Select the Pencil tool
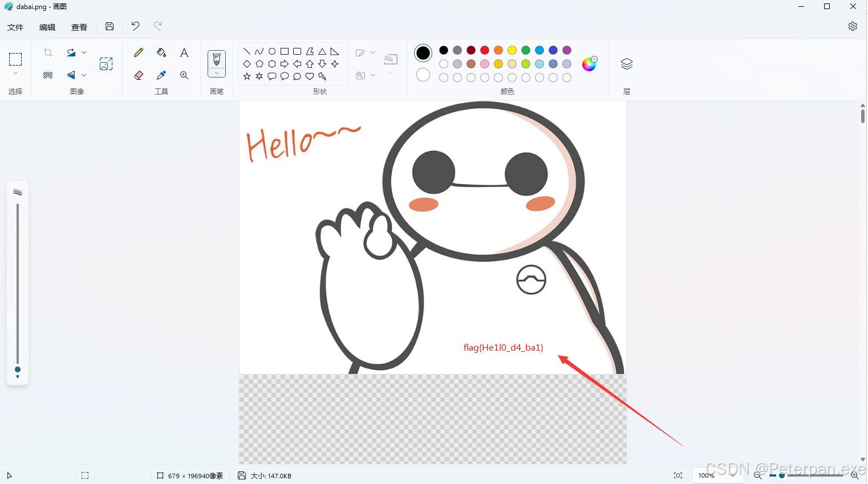 [139, 52]
